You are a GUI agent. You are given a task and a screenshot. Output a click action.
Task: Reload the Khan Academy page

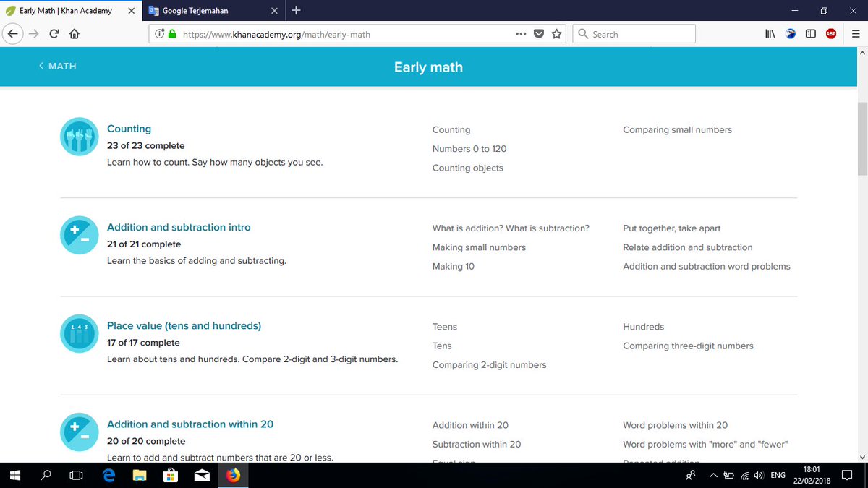click(54, 34)
